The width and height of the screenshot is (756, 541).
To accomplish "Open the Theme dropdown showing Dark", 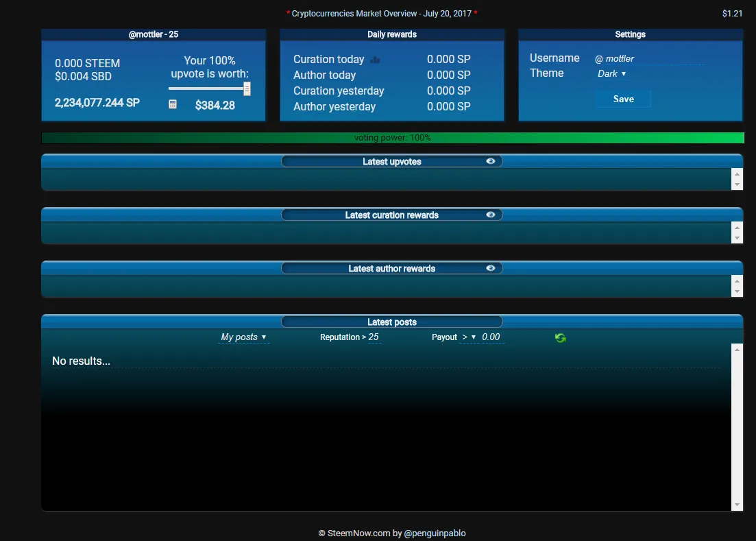I will (612, 74).
